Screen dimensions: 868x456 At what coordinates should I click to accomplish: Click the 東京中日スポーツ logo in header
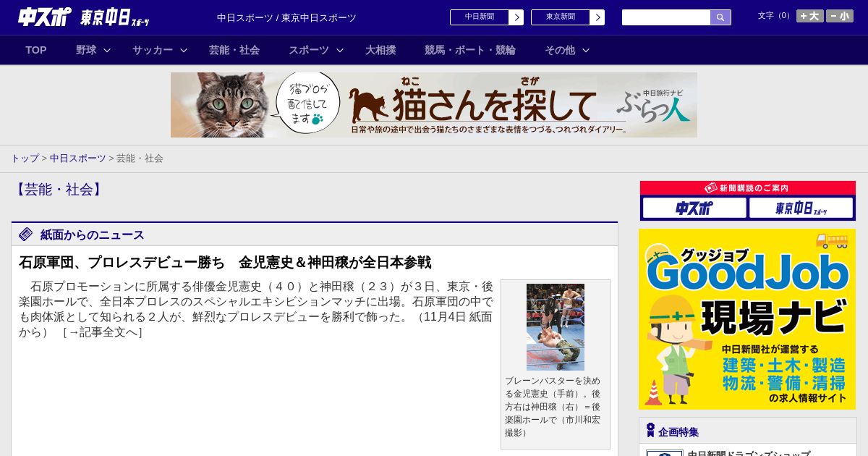115,17
